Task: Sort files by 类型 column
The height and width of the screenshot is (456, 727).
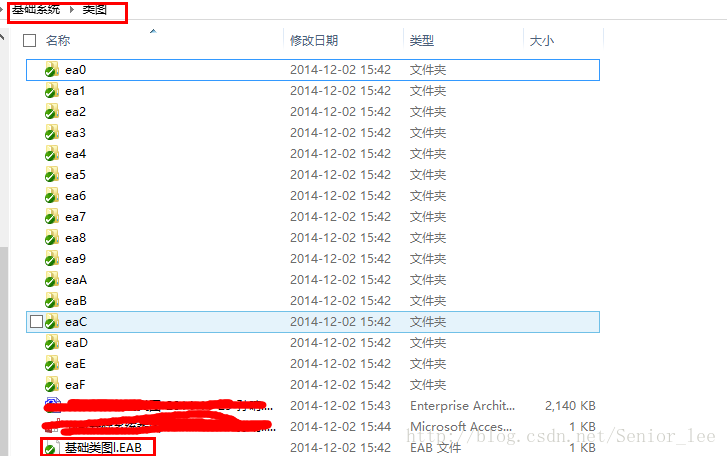Action: (x=463, y=41)
